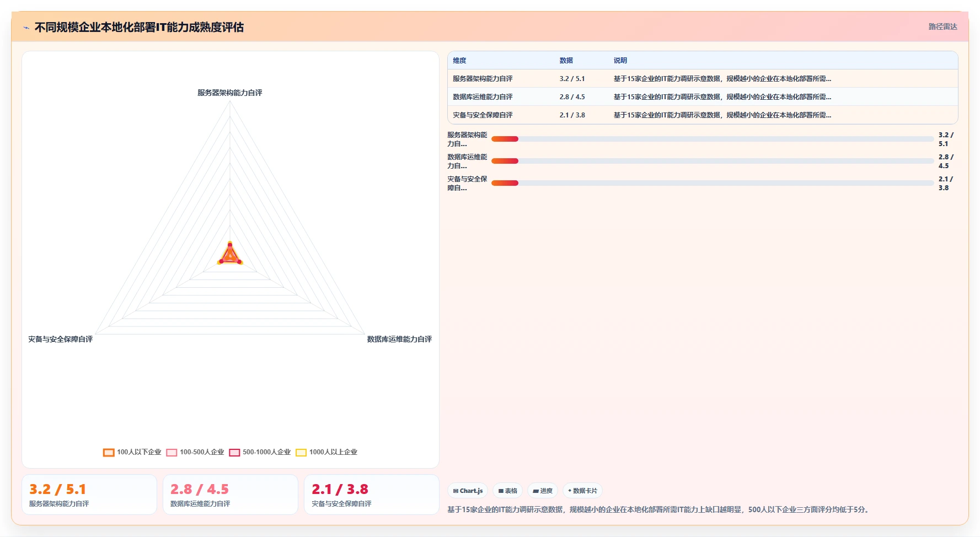Toggle the 100-500人企业 legend swatch

(172, 453)
